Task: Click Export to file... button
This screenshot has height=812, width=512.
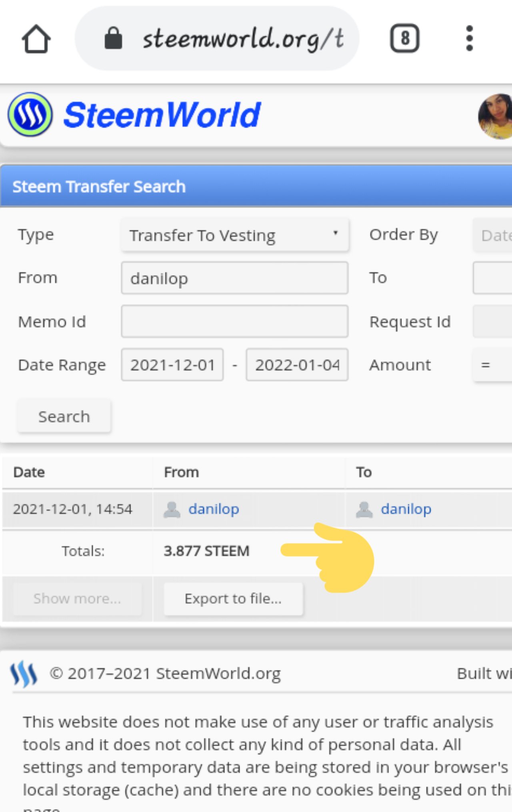Action: pyautogui.click(x=233, y=599)
